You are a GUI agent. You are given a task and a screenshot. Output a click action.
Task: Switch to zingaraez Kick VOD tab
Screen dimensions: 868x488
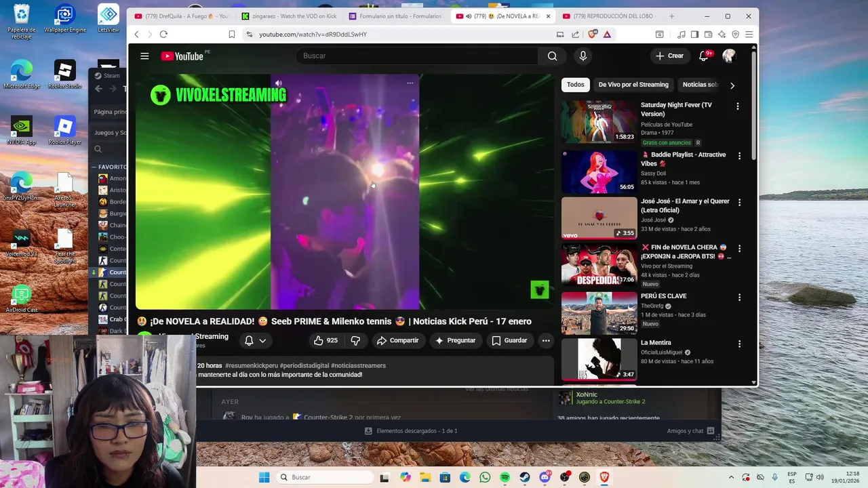(289, 16)
